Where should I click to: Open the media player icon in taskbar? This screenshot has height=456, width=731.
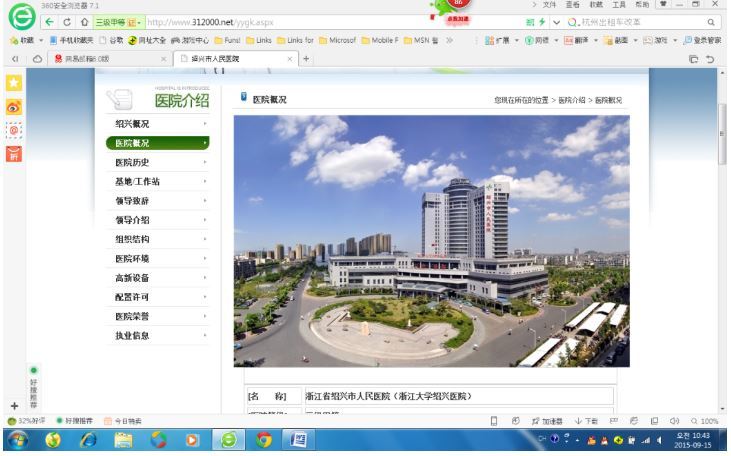[x=192, y=440]
